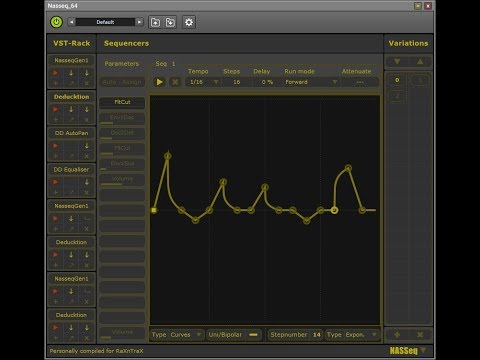Viewport: 480px width, 360px height.
Task: Click the Auto-Assign button
Action: tap(122, 82)
